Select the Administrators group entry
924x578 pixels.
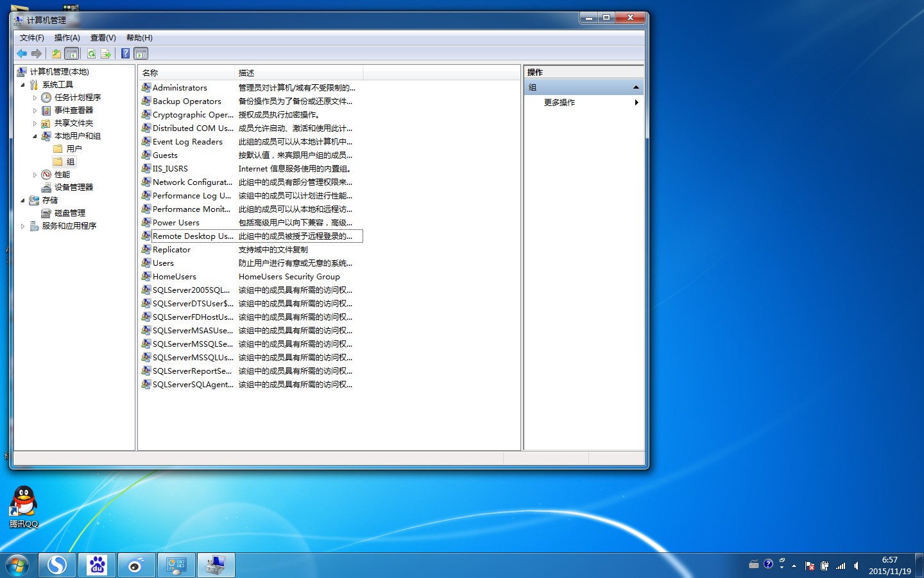(x=180, y=88)
